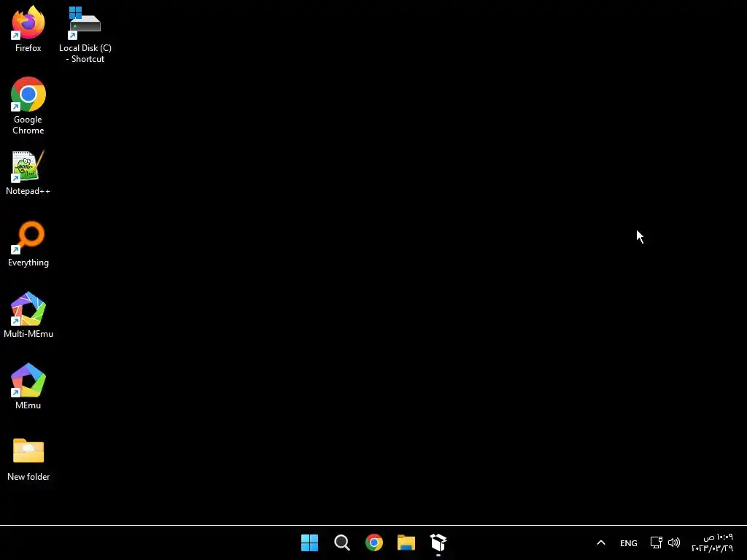The width and height of the screenshot is (747, 560).
Task: Select the MEmu emulator shortcut
Action: tap(28, 386)
